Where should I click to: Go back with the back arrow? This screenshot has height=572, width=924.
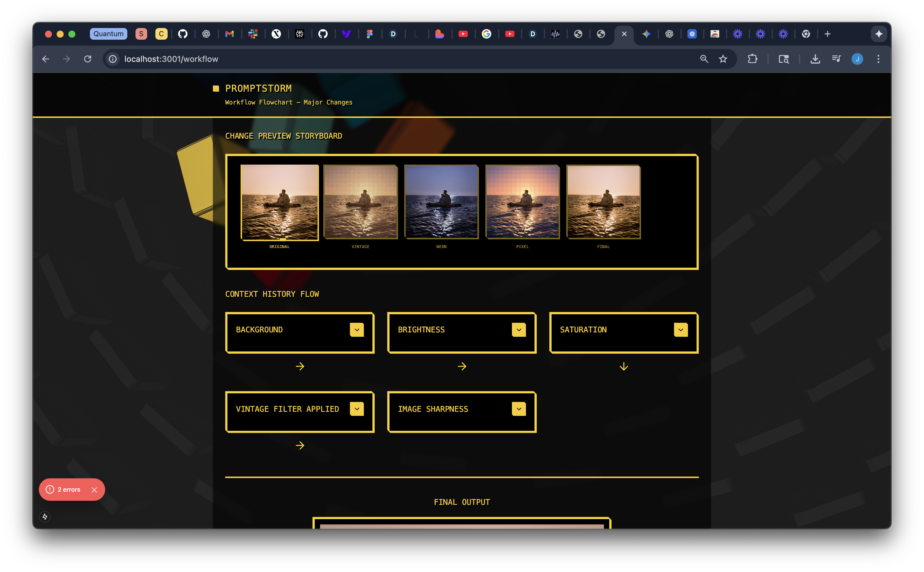[x=46, y=59]
